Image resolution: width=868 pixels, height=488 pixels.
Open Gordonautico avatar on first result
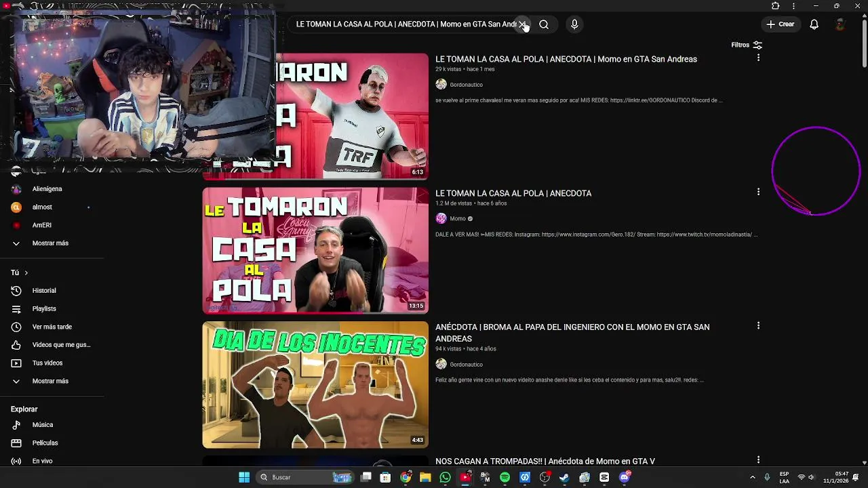pyautogui.click(x=441, y=85)
